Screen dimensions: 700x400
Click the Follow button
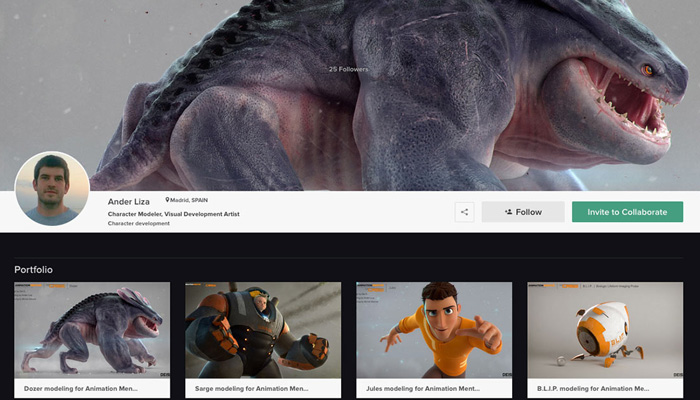click(523, 212)
